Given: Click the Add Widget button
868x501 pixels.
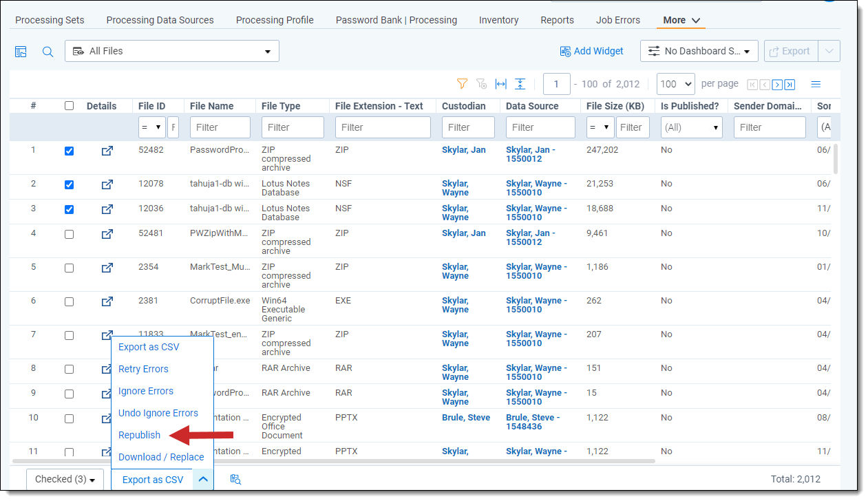Looking at the screenshot, I should coord(591,51).
